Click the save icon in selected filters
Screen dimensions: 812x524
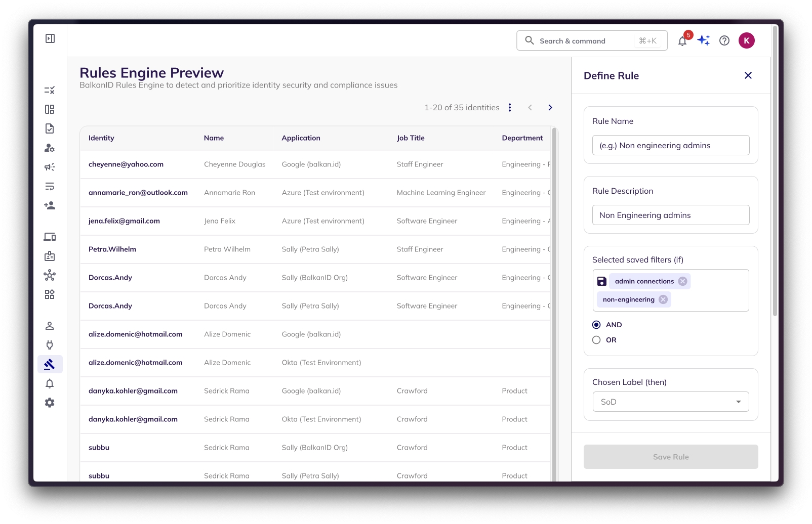602,281
